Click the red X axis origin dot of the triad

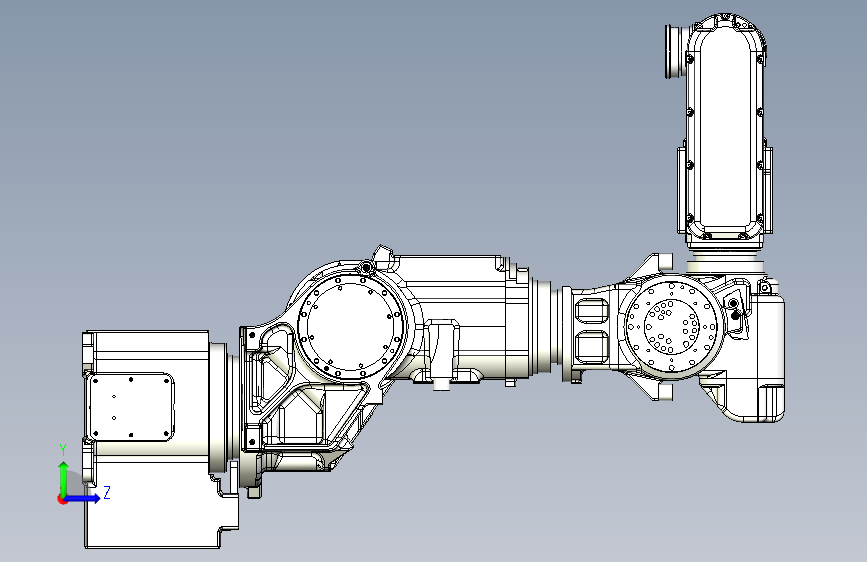click(62, 499)
